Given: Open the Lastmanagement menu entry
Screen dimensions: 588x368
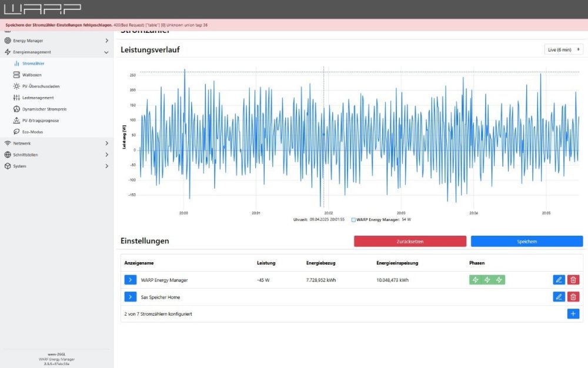Looking at the screenshot, I should pyautogui.click(x=38, y=98).
